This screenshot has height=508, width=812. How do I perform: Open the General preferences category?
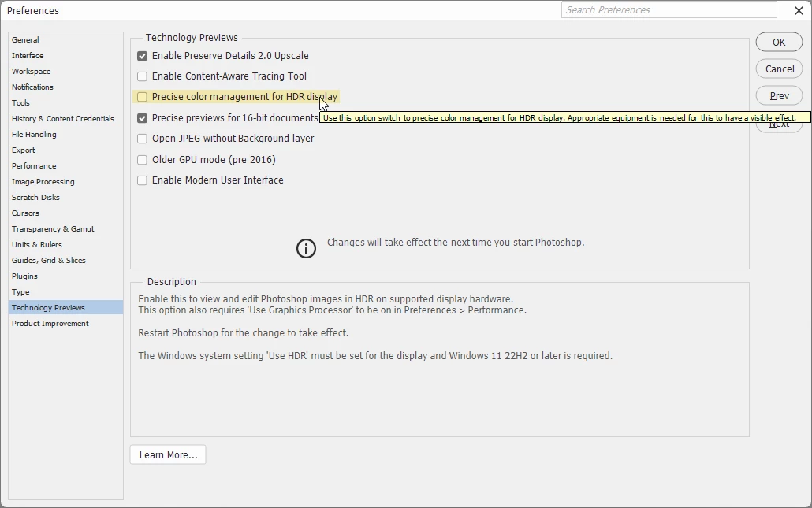point(65,40)
